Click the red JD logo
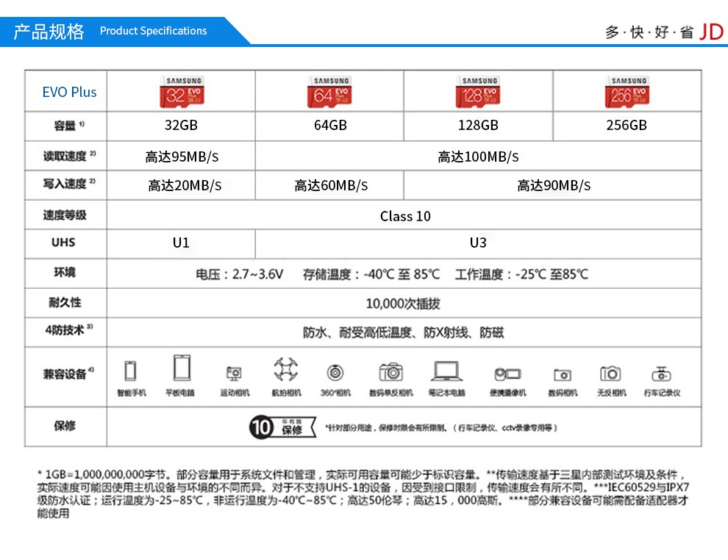 tap(711, 32)
